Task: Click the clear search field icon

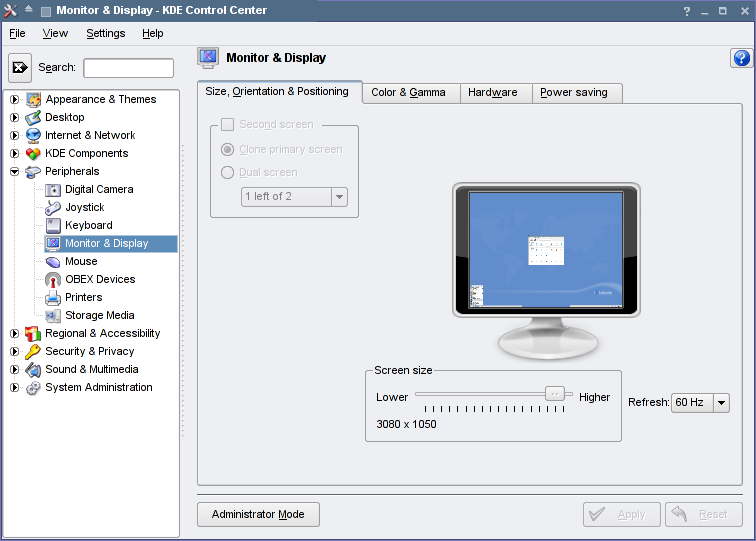Action: pyautogui.click(x=20, y=68)
